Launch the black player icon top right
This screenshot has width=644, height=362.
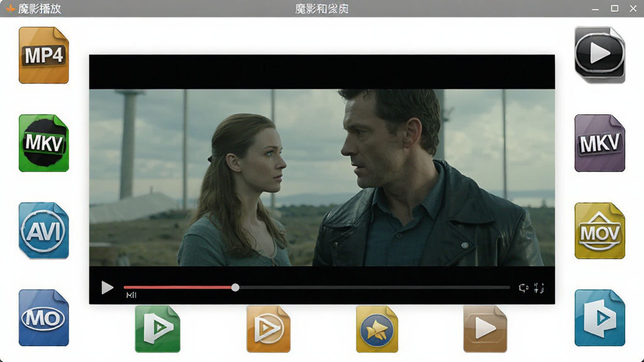(599, 55)
